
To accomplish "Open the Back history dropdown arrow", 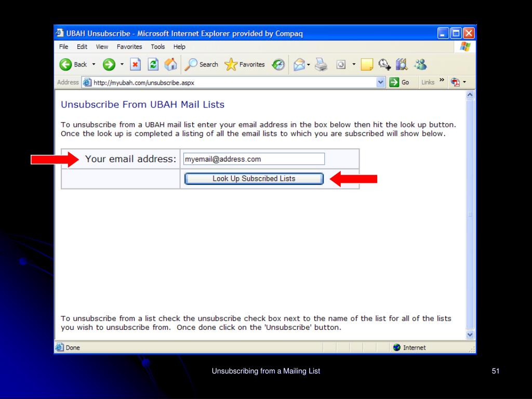I will coord(94,64).
